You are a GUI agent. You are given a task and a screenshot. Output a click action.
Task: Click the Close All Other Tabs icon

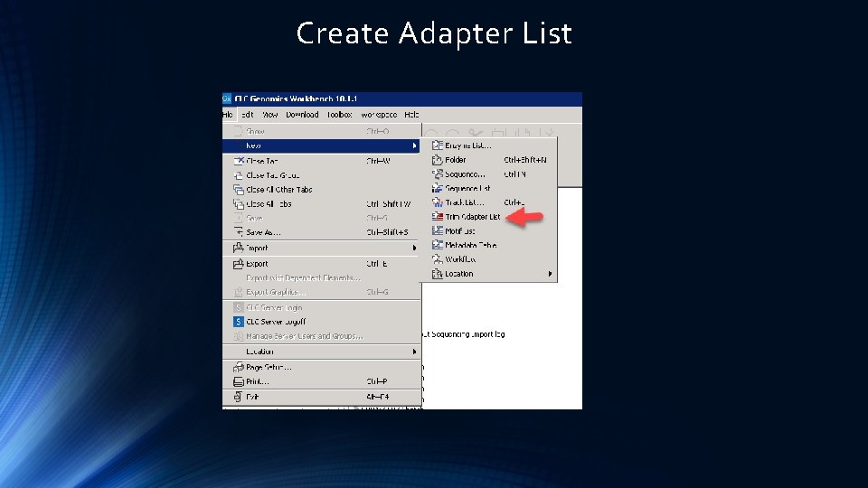239,189
